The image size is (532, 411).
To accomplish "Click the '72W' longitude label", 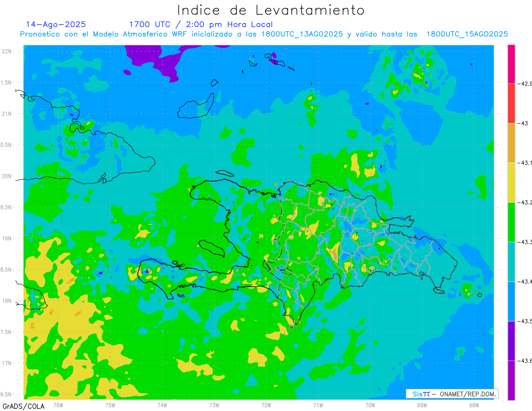I will click(266, 405).
